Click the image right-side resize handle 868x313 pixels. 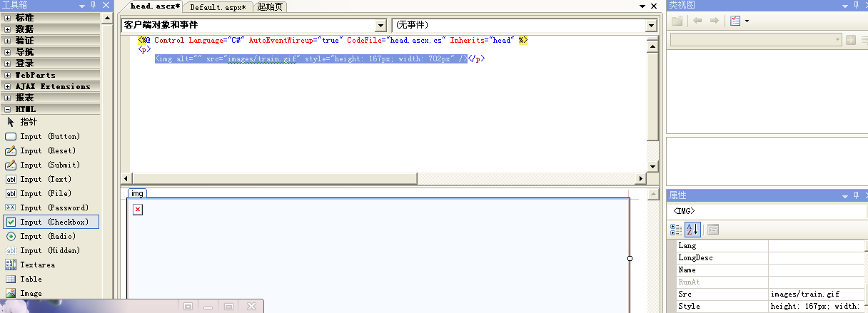click(x=630, y=258)
